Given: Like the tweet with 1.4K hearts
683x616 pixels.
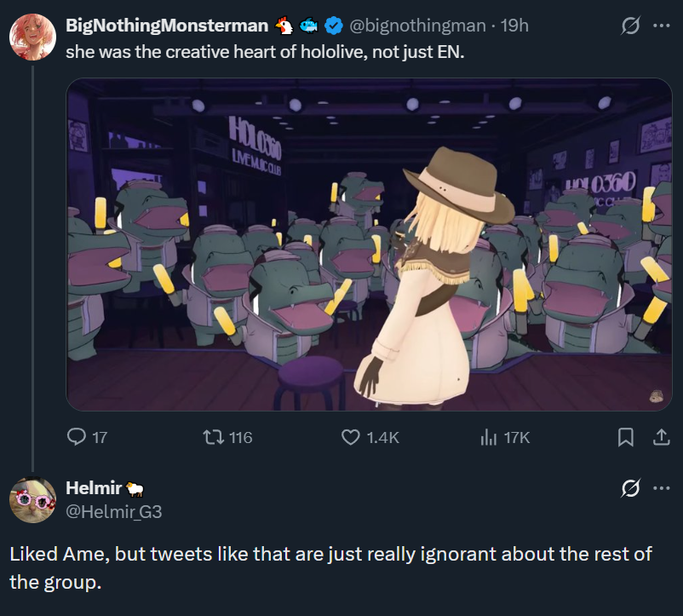Looking at the screenshot, I should pos(351,437).
